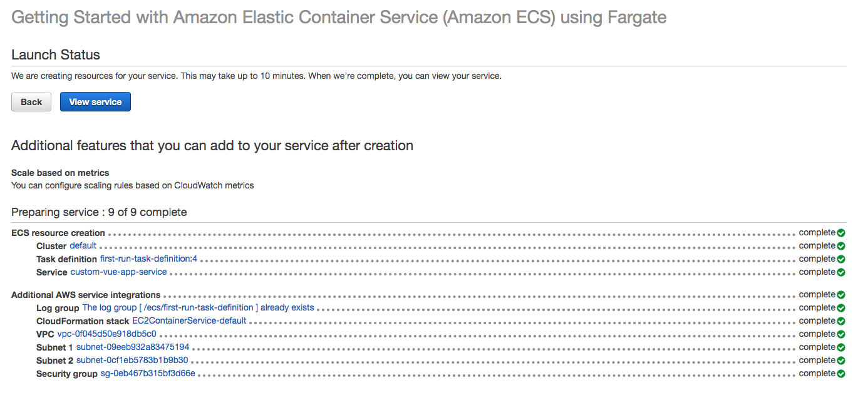Image resolution: width=868 pixels, height=395 pixels.
Task: Click the Subnet 1 complete checkmark icon
Action: coord(841,347)
